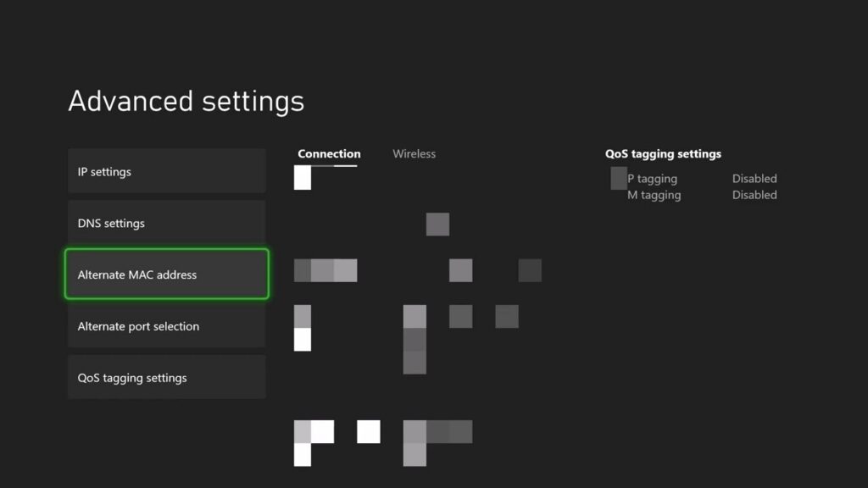Switch to the Connection tab
This screenshot has width=868, height=488.
click(x=329, y=154)
